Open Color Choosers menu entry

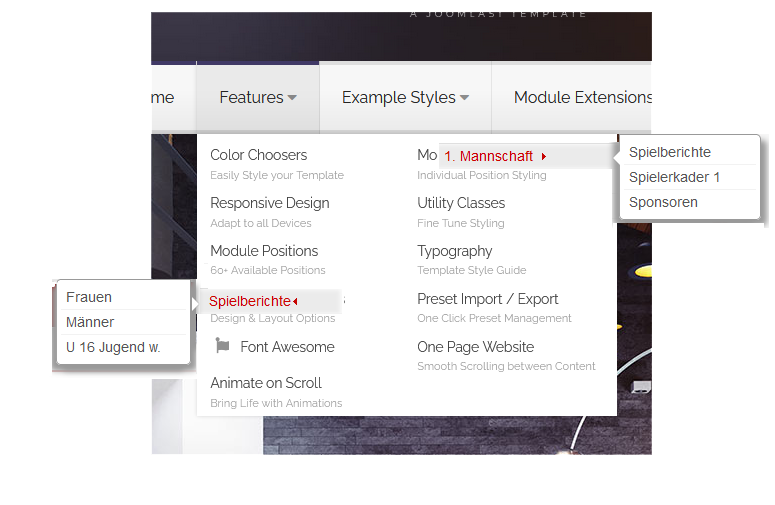(x=258, y=155)
